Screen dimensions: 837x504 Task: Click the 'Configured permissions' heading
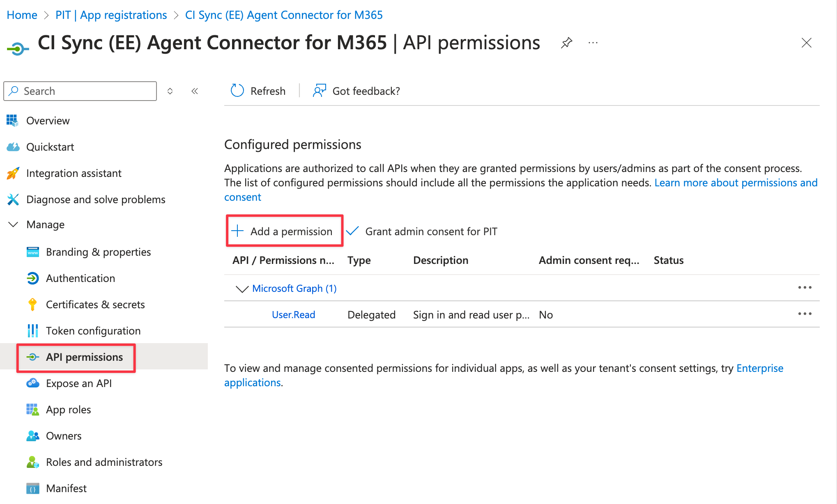click(x=293, y=144)
